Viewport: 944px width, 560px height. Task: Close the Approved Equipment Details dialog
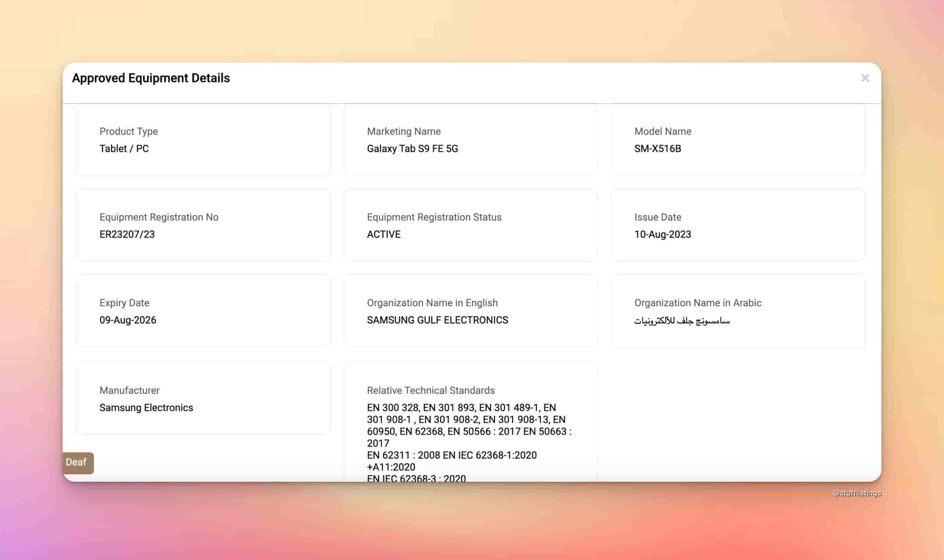865,78
